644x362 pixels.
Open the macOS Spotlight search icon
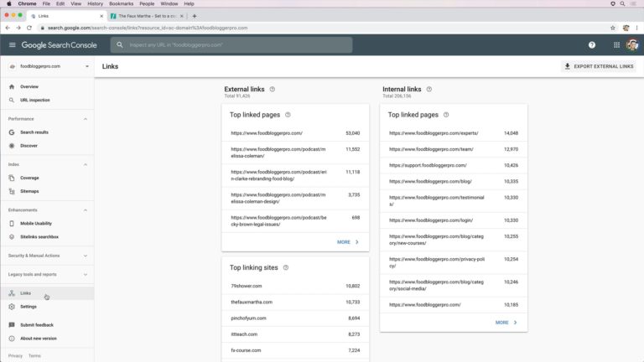[x=623, y=3]
